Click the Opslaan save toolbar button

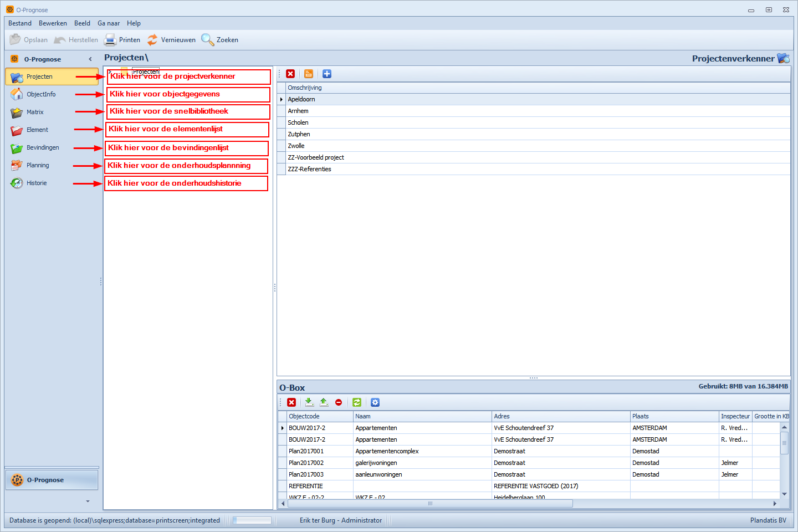coord(29,40)
